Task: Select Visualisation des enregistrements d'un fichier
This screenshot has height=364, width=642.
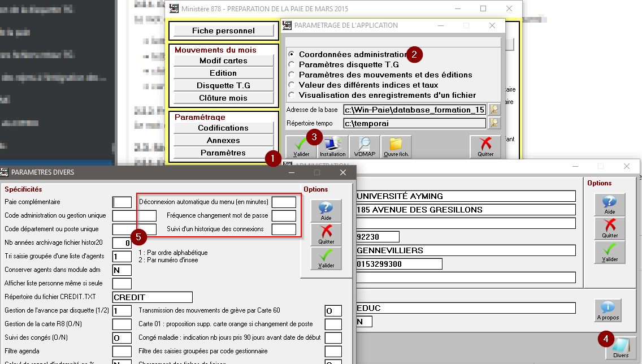Action: click(x=292, y=95)
